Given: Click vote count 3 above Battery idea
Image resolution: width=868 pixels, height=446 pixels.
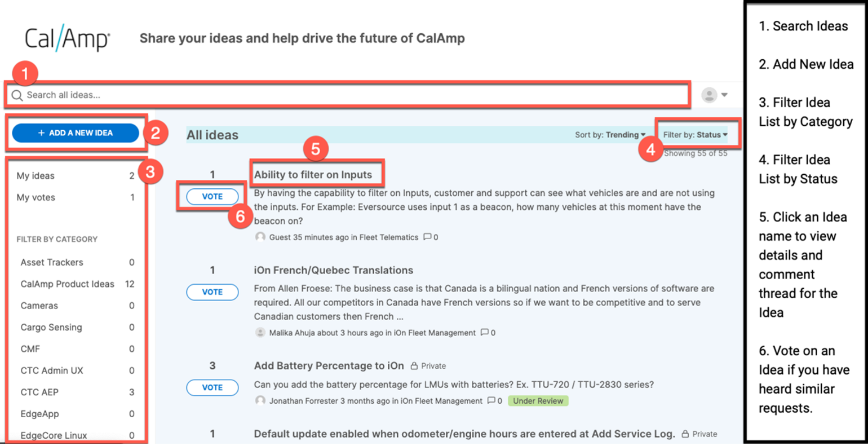Looking at the screenshot, I should (x=212, y=366).
